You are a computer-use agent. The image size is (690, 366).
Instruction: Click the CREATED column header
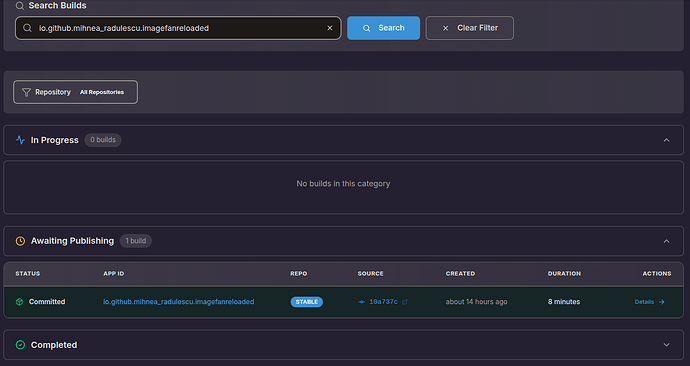coord(460,274)
